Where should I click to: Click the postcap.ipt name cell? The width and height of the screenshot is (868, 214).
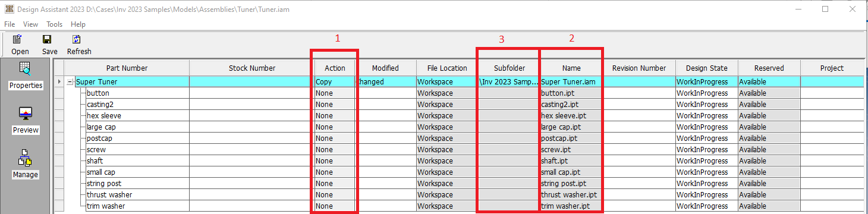coord(572,139)
